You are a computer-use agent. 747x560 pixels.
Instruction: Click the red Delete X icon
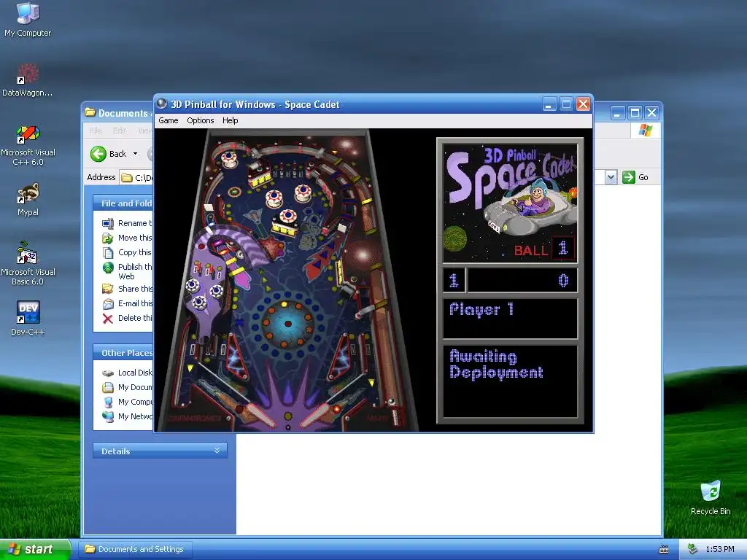click(108, 319)
